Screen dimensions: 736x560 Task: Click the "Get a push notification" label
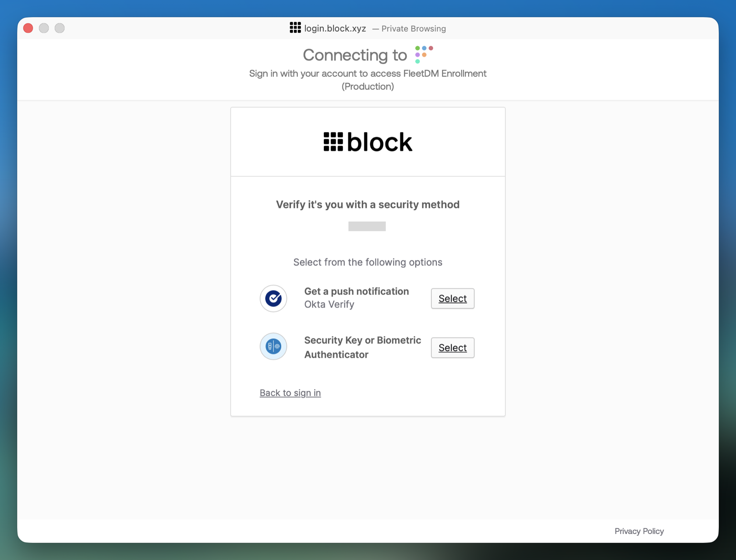coord(356,291)
